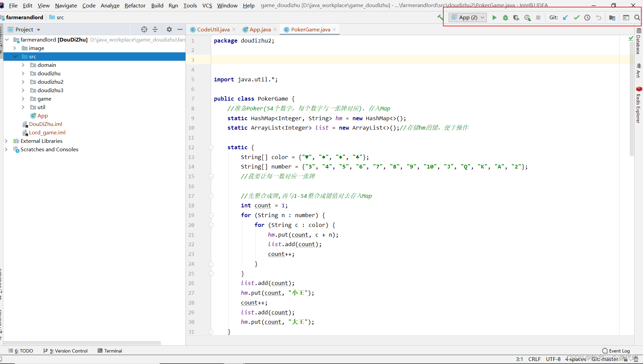Start debugging with the bug icon
This screenshot has width=643, height=364.
pos(505,18)
